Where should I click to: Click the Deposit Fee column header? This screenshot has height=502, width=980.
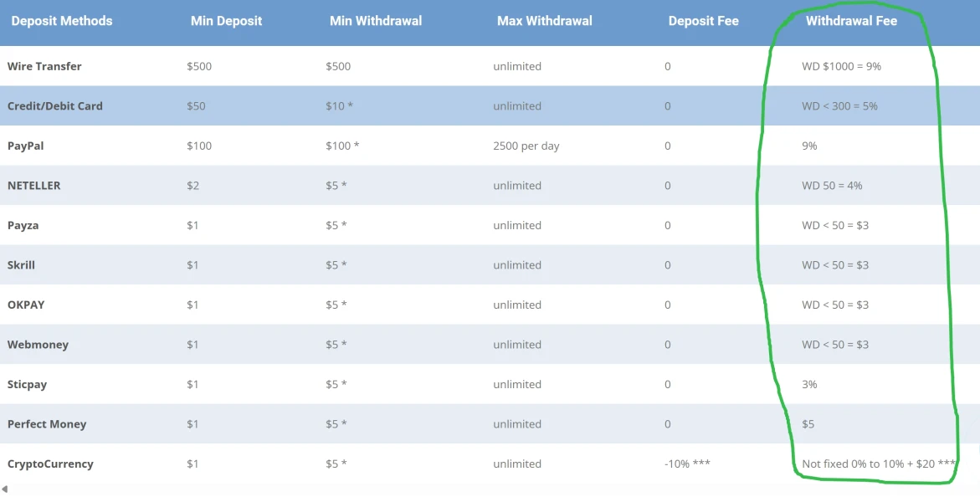tap(703, 21)
